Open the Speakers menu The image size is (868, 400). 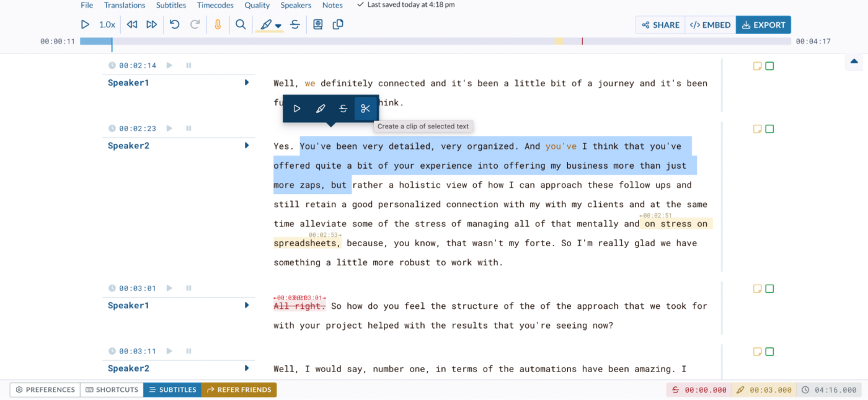pyautogui.click(x=296, y=5)
